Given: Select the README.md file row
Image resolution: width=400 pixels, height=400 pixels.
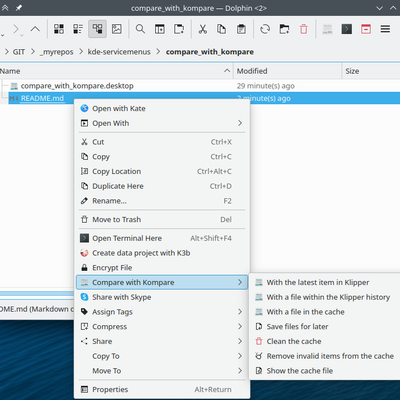Looking at the screenshot, I should click(x=204, y=98).
